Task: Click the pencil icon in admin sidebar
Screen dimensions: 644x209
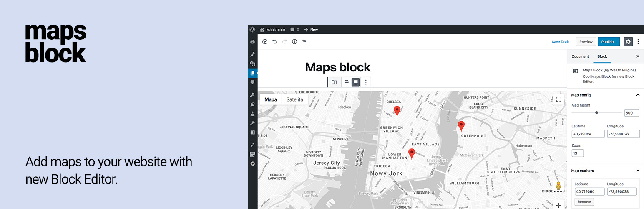Action: click(252, 145)
